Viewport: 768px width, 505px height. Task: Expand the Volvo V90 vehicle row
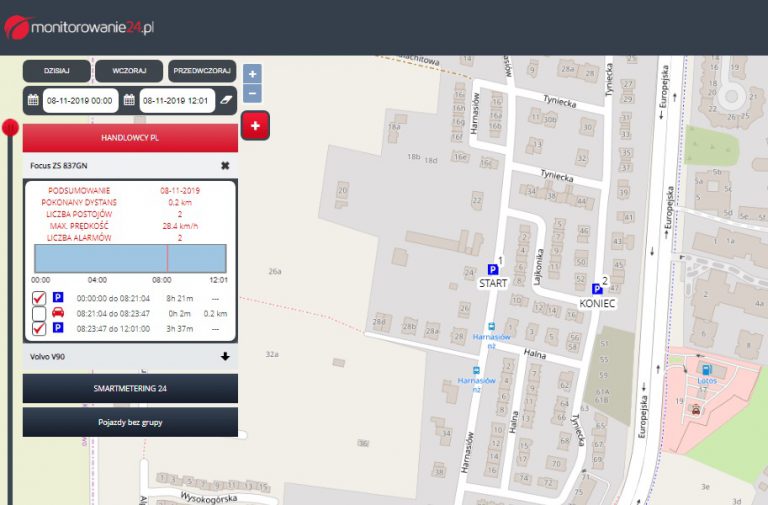click(225, 357)
